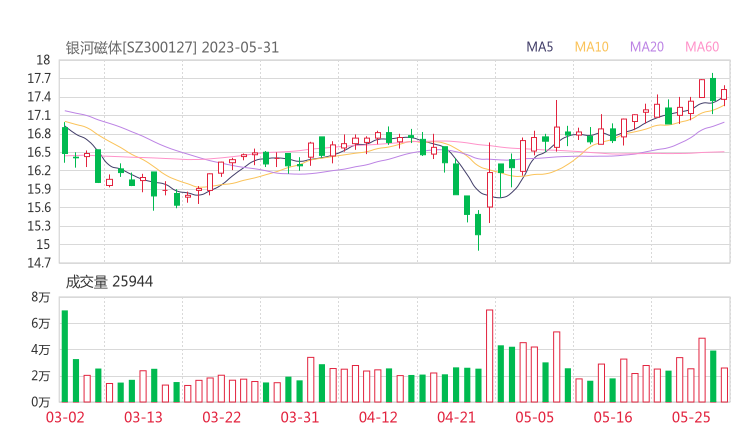Click the 4万 volume axis label

coord(41,350)
